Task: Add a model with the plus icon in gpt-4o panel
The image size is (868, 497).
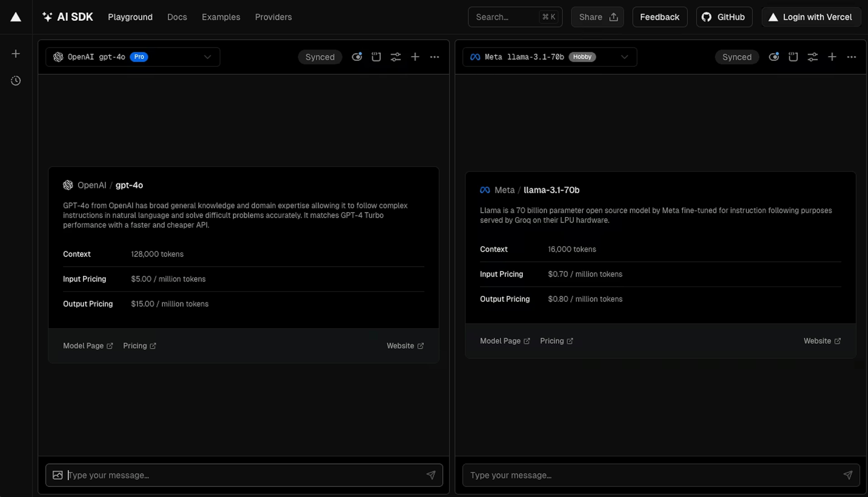Action: click(415, 57)
